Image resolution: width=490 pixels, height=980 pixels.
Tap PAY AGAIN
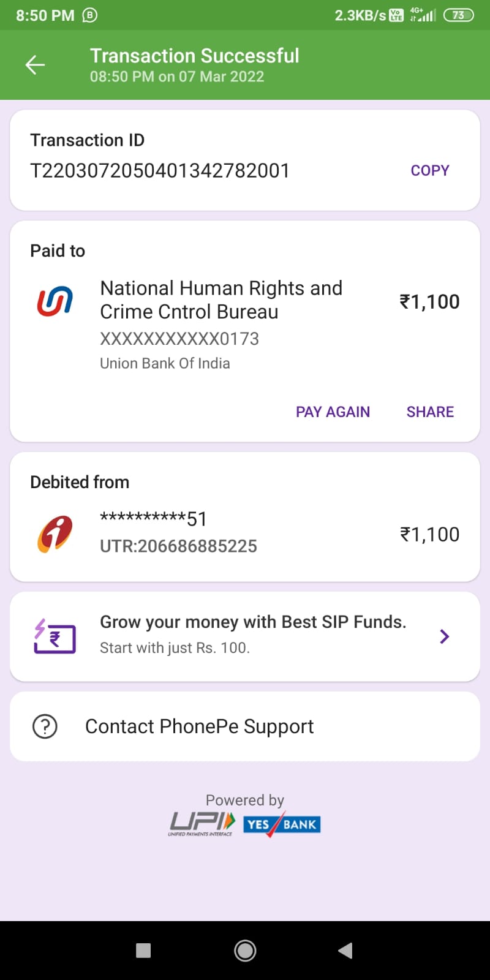(x=333, y=412)
